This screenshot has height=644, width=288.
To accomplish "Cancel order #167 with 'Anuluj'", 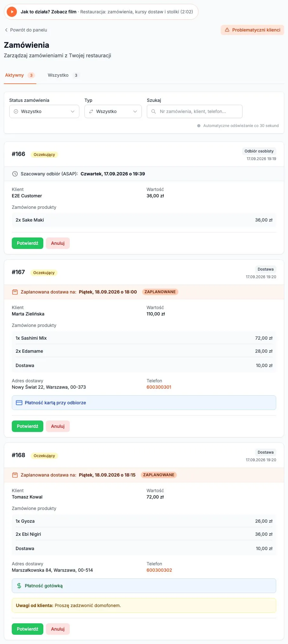I will [x=58, y=426].
